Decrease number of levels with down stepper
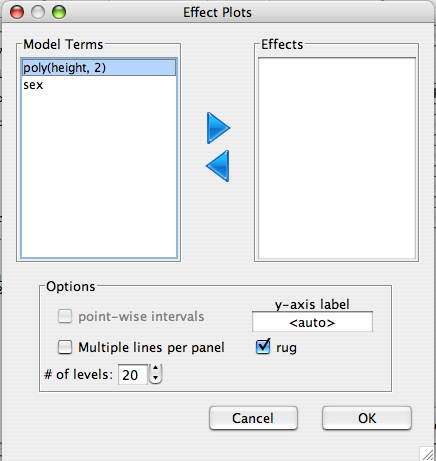This screenshot has height=461, width=436. point(156,379)
